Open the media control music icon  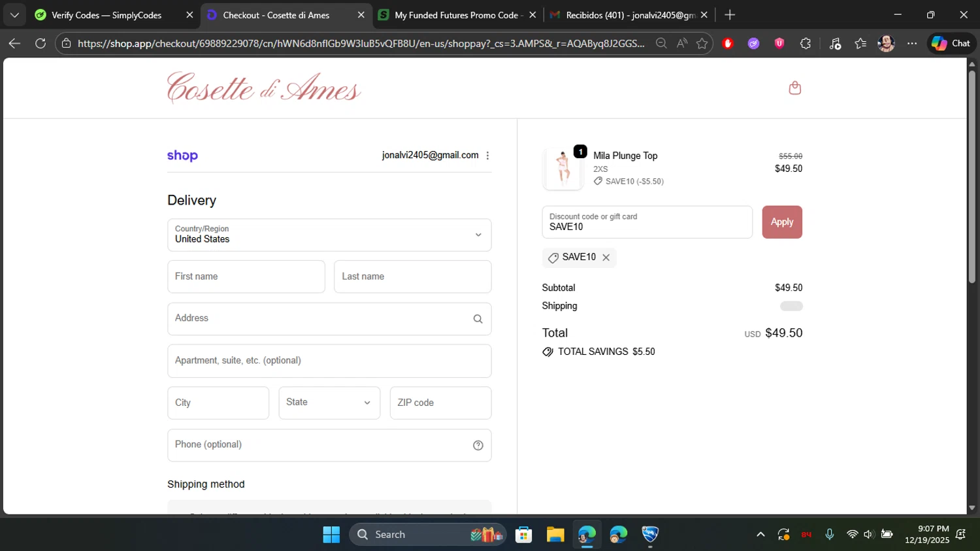[x=835, y=43]
